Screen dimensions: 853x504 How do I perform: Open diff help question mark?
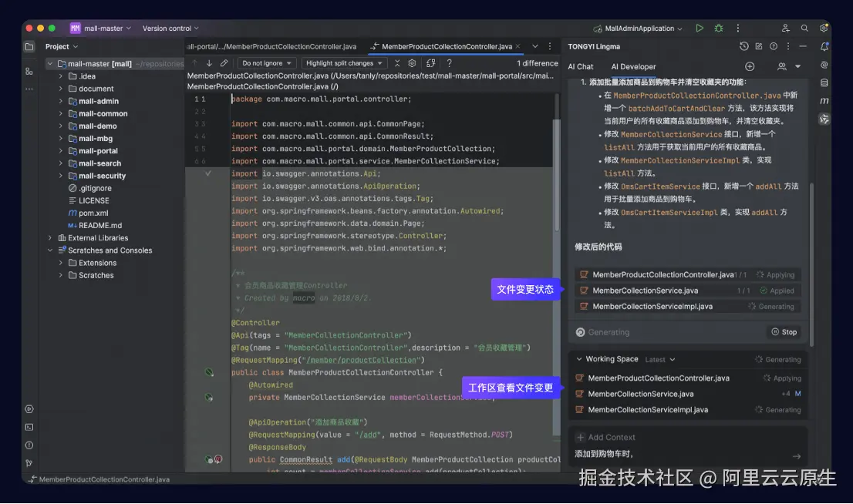450,64
